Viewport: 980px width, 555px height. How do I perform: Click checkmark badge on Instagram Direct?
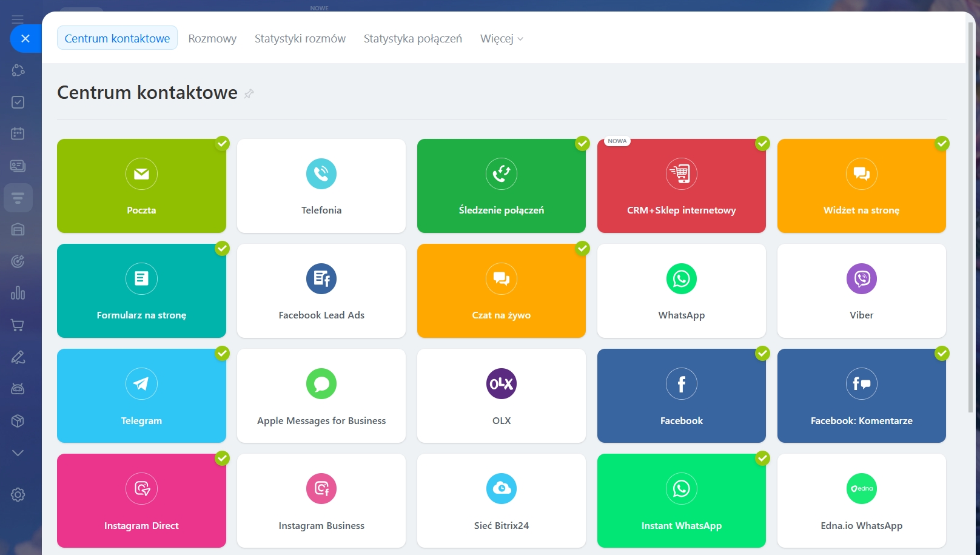223,458
